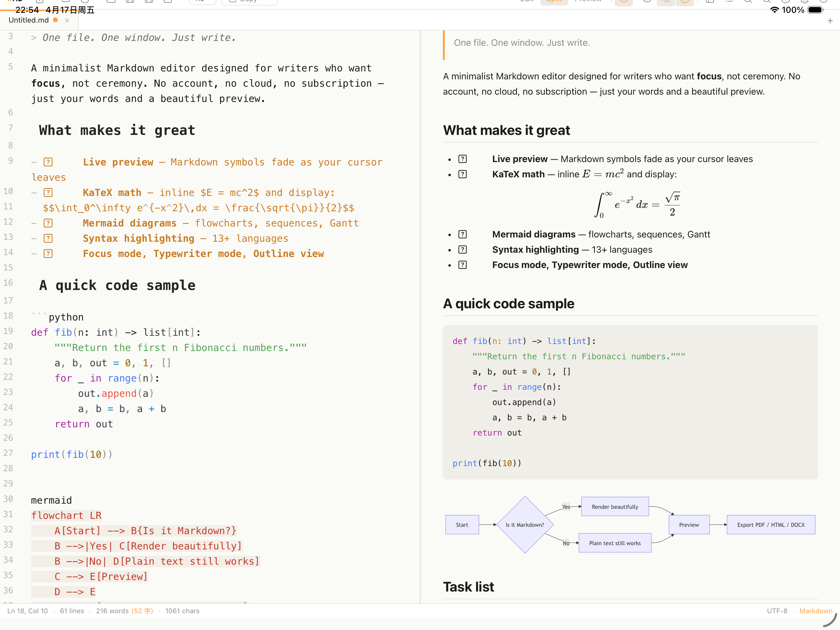840x630 pixels.
Task: Click line number 18 in the gutter
Action: point(8,316)
